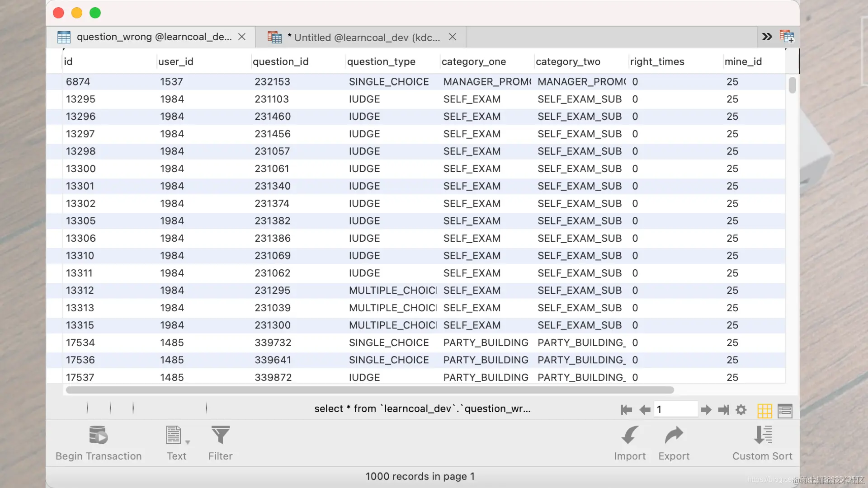The width and height of the screenshot is (868, 488).
Task: Switch to form view mode
Action: pyautogui.click(x=785, y=410)
